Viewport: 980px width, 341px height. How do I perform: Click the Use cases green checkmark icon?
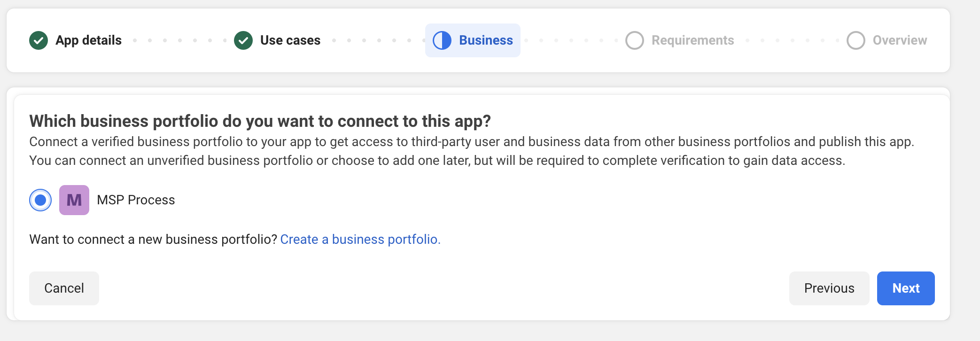243,40
